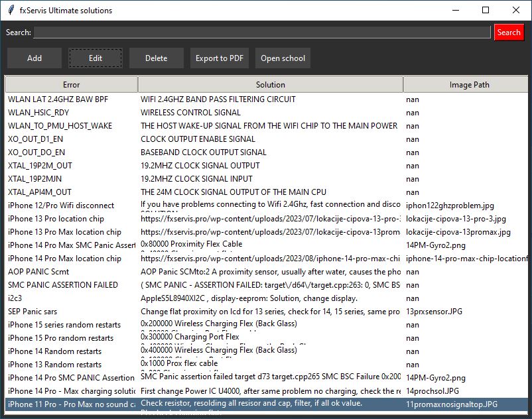Select iPhone 13 Pro location chip row
Image resolution: width=532 pixels, height=419 pixels.
267,219
